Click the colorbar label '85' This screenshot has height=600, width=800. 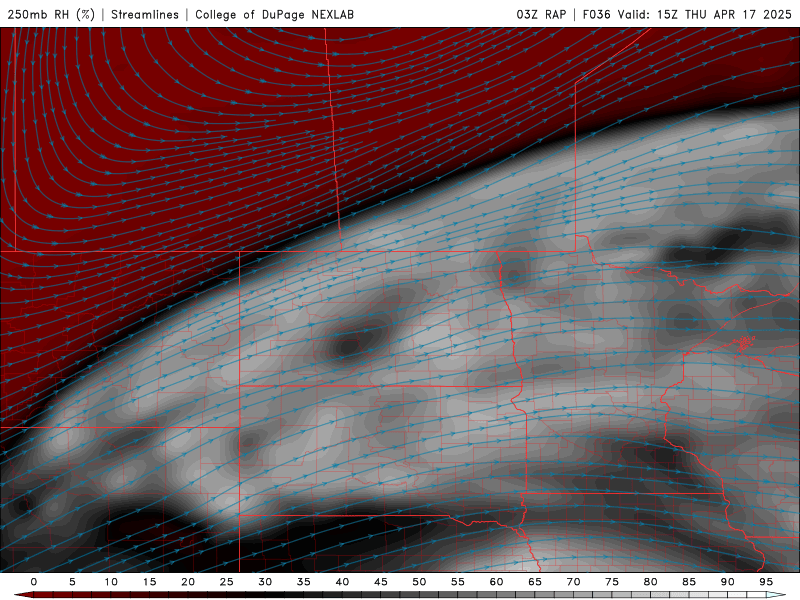(689, 582)
